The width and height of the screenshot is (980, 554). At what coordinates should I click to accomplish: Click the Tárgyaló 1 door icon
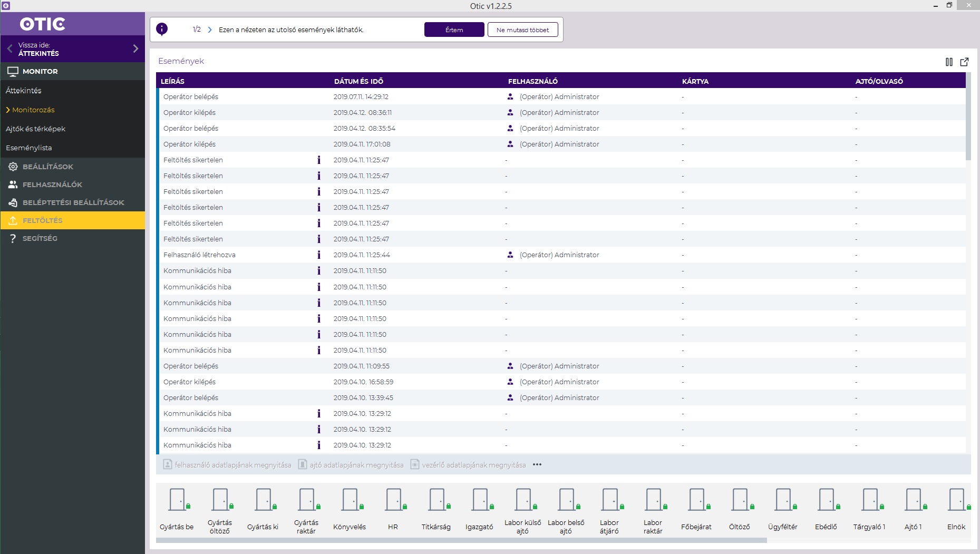[x=870, y=500]
